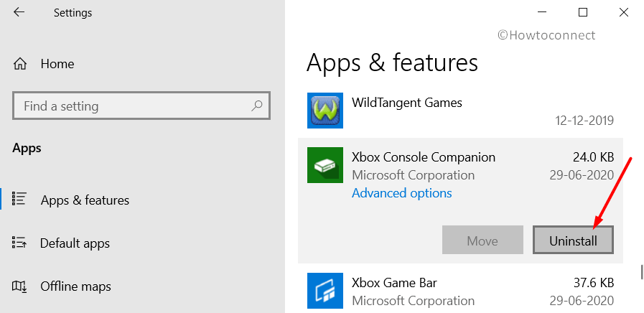Minimize the Settings window
644x313 pixels.
point(542,12)
